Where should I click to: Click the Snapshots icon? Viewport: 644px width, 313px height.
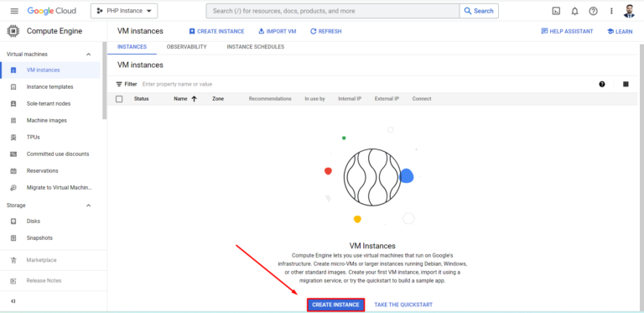click(x=13, y=237)
